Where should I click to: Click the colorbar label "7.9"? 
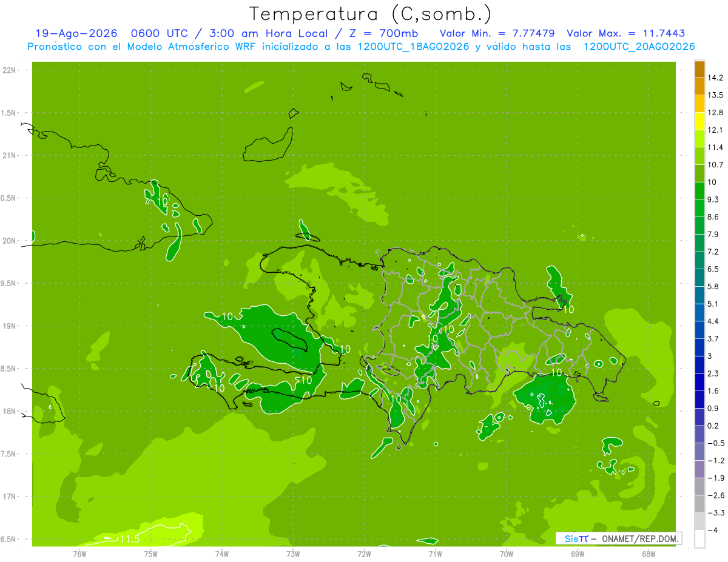click(x=714, y=235)
